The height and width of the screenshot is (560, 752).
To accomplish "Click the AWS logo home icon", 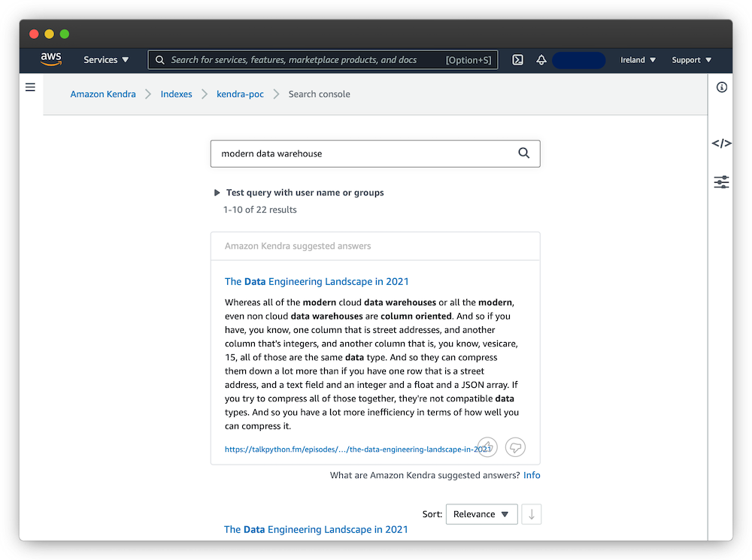I will pyautogui.click(x=51, y=59).
